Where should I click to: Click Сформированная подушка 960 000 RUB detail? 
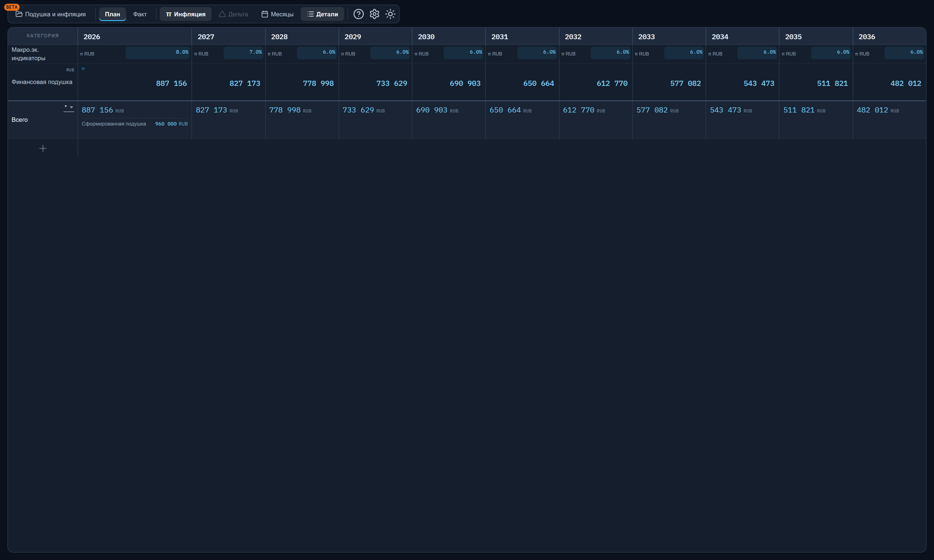point(134,124)
